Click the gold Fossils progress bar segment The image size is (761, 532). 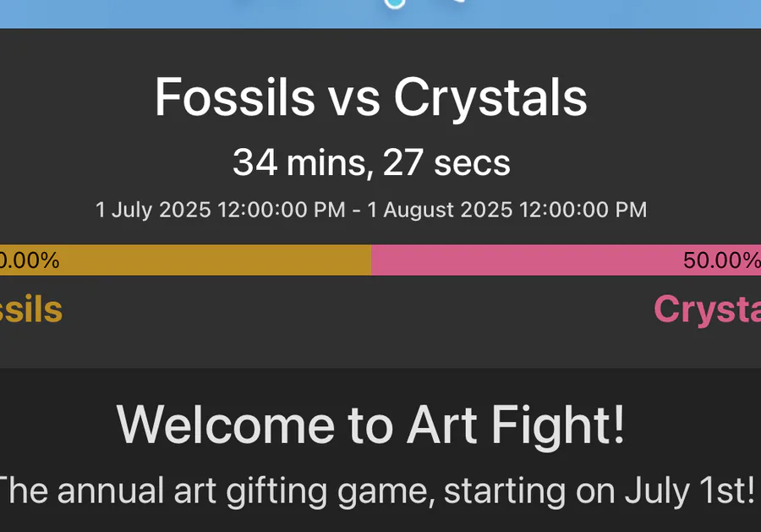(x=185, y=261)
